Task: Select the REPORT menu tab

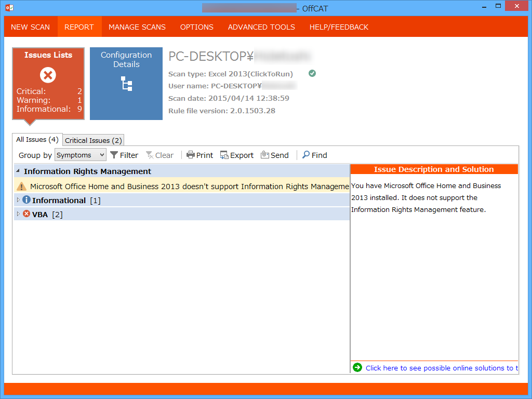Action: coord(79,27)
